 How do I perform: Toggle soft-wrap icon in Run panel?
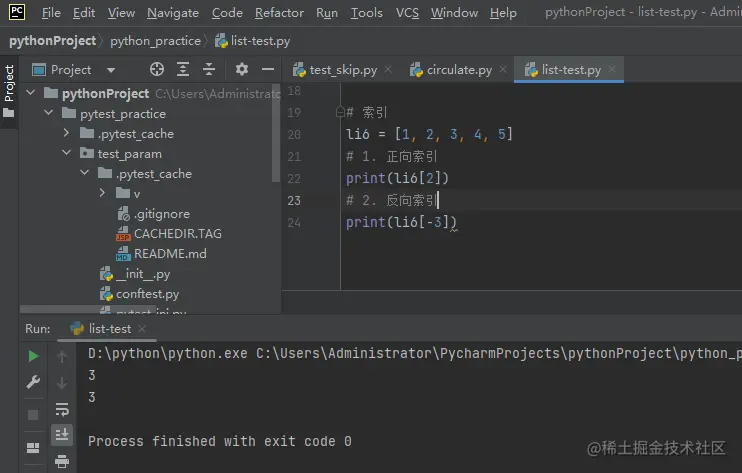[x=62, y=409]
